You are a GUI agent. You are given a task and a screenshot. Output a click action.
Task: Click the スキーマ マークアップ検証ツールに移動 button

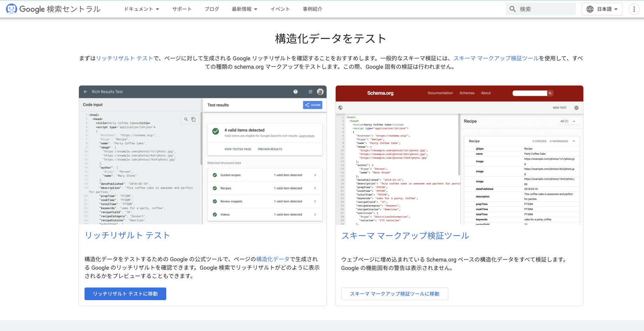(395, 294)
